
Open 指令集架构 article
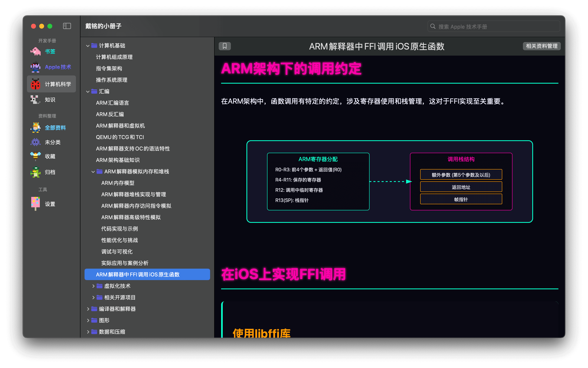pos(109,68)
